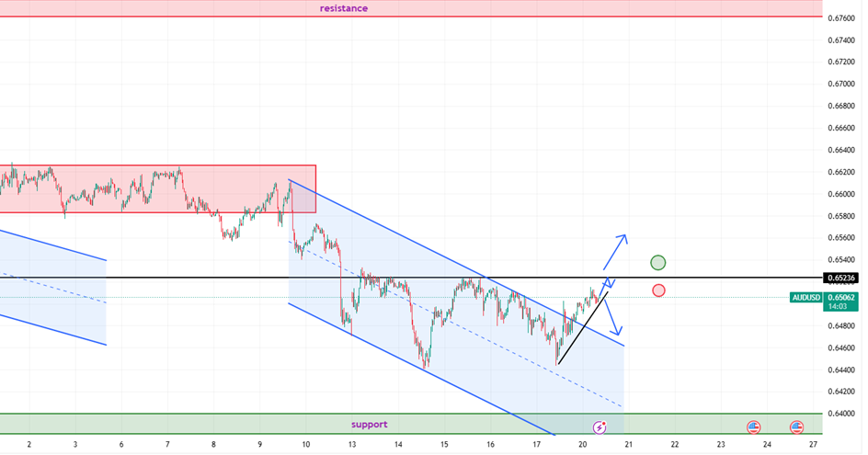Select the "support" text label
Viewport: 868px width, 455px height.
(x=369, y=425)
